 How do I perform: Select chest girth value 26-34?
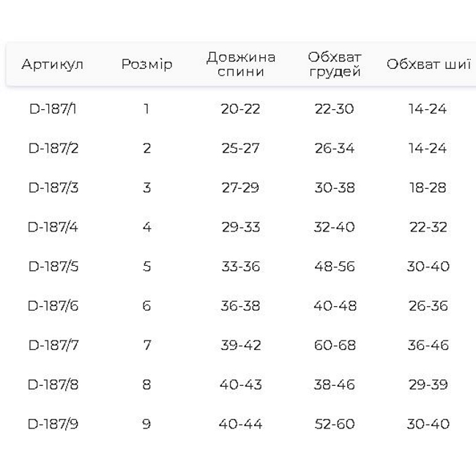click(335, 149)
